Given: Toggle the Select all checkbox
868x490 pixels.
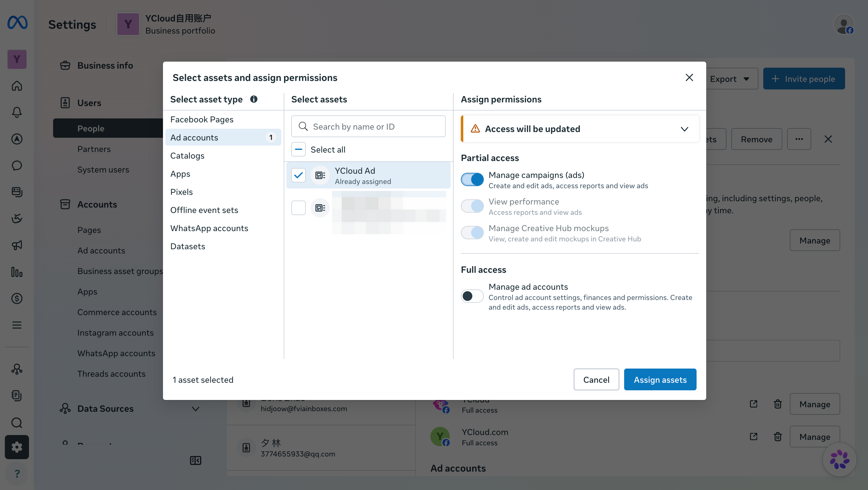Looking at the screenshot, I should click(x=298, y=150).
